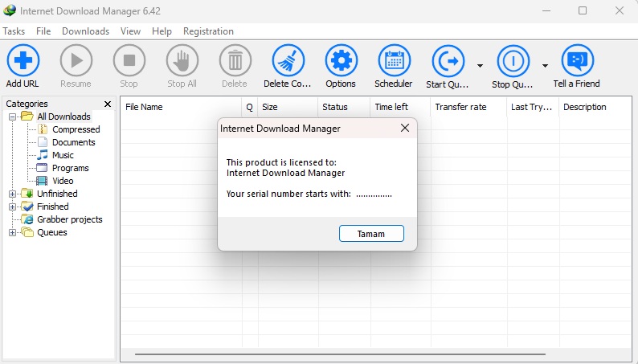Expand the Finished tree node
Image resolution: width=638 pixels, height=364 pixels.
click(x=13, y=207)
